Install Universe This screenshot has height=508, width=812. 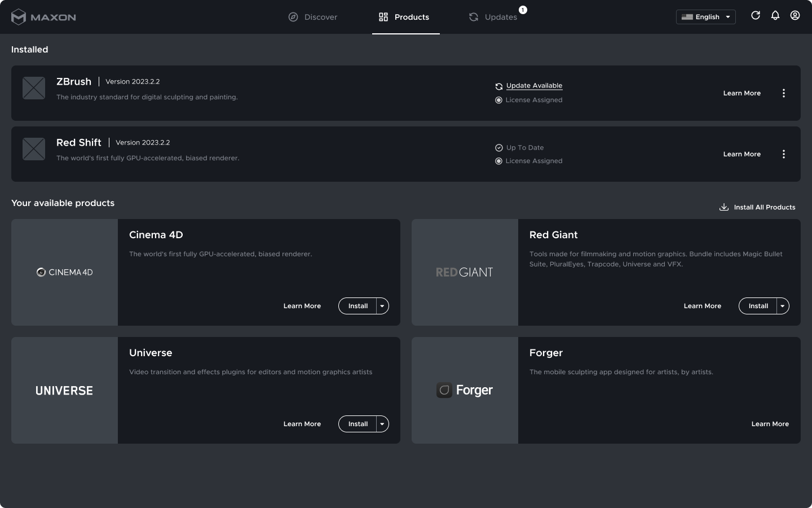(x=358, y=424)
